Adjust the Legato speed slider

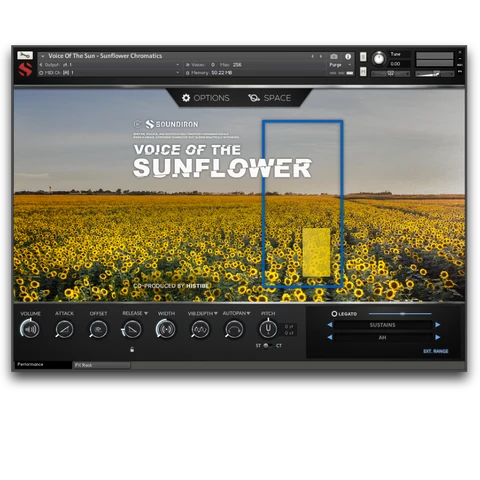(400, 314)
